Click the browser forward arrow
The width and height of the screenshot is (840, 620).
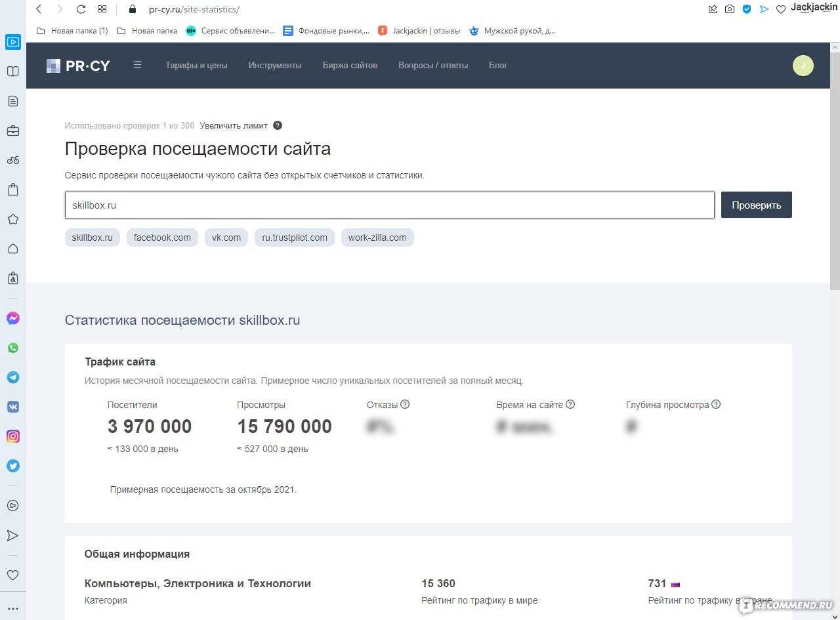(x=60, y=9)
